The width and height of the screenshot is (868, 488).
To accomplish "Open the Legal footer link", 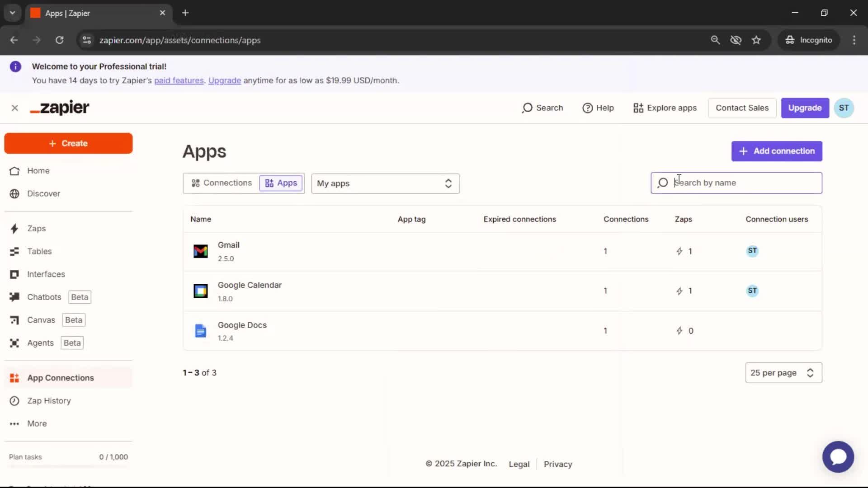I will point(519,464).
